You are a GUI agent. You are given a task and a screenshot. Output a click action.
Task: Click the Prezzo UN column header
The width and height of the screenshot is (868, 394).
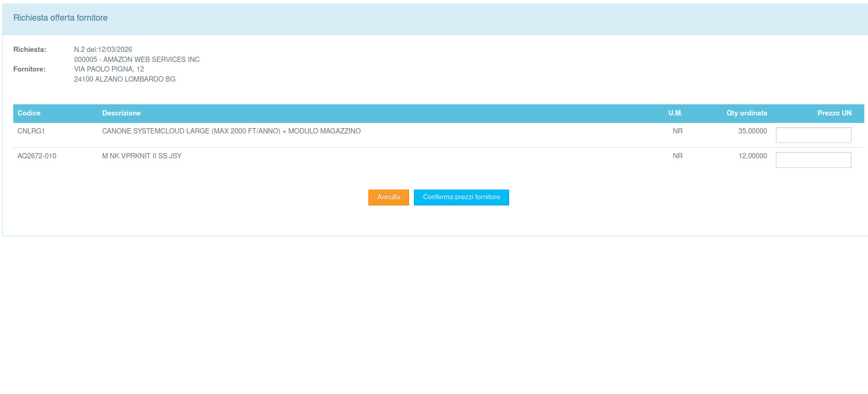(834, 113)
